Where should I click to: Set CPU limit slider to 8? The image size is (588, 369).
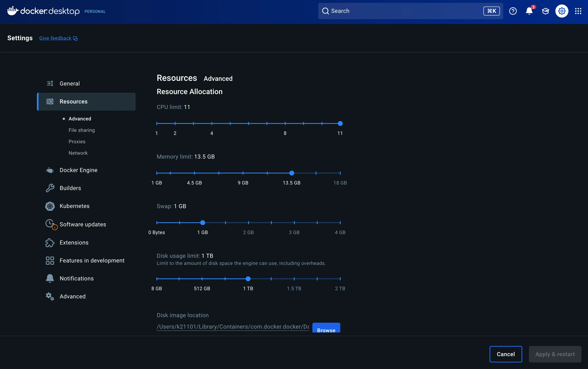(x=285, y=123)
